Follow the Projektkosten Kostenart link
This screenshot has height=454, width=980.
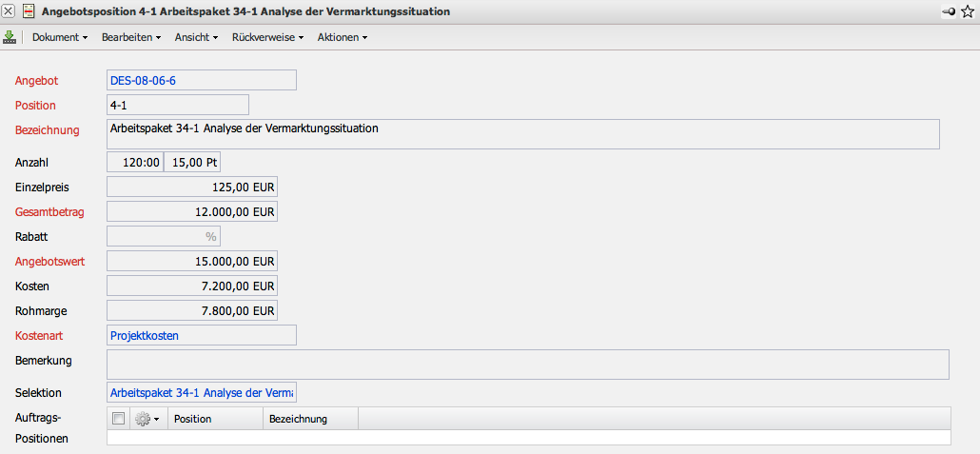point(145,335)
